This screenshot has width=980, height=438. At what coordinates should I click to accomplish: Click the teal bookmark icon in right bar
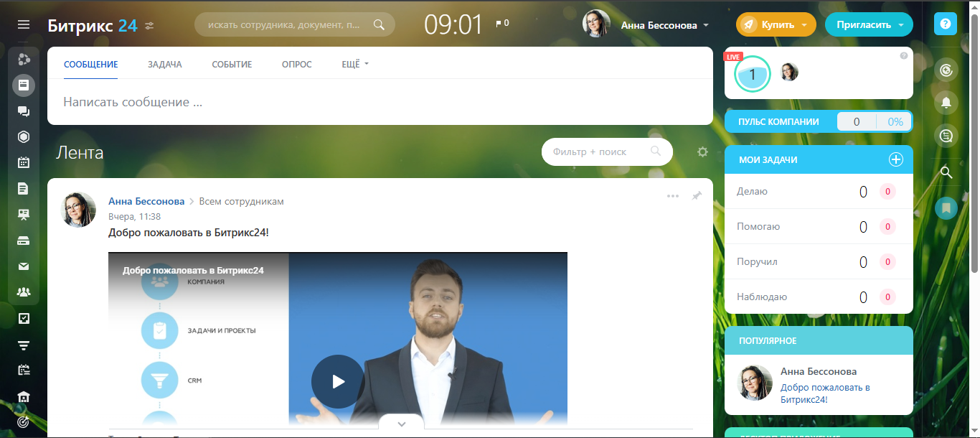946,208
